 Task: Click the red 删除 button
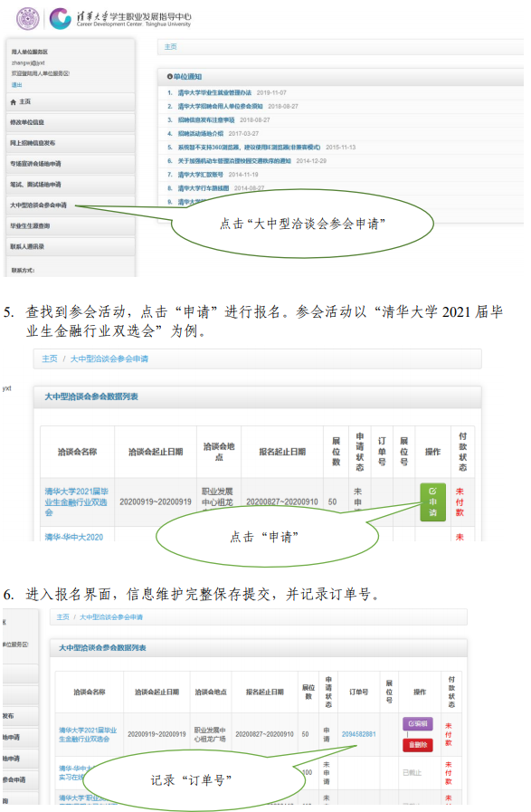point(418,745)
